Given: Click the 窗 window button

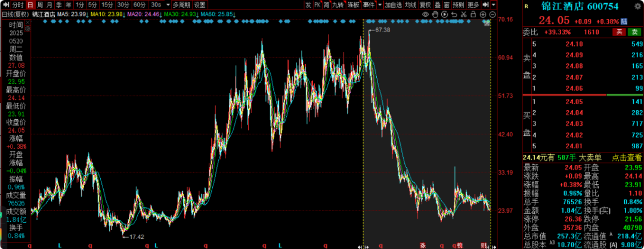Looking at the screenshot, I should coord(447,5).
